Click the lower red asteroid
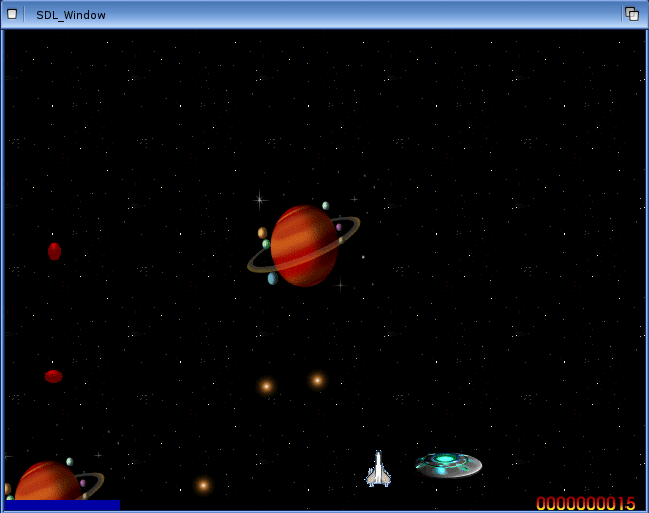Image resolution: width=649 pixels, height=513 pixels. (53, 376)
